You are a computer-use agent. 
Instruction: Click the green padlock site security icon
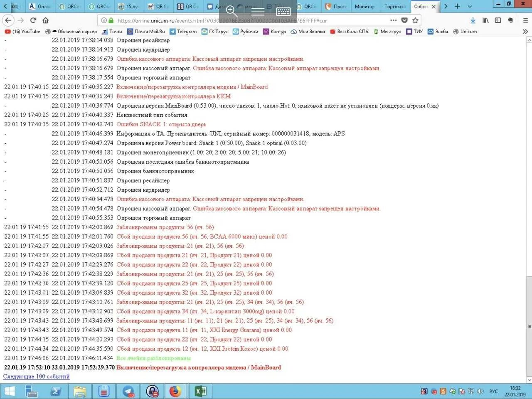pyautogui.click(x=111, y=20)
